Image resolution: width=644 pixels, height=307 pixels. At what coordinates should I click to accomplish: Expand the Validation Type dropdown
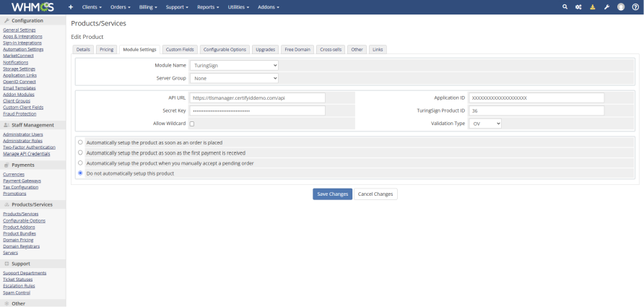[485, 124]
